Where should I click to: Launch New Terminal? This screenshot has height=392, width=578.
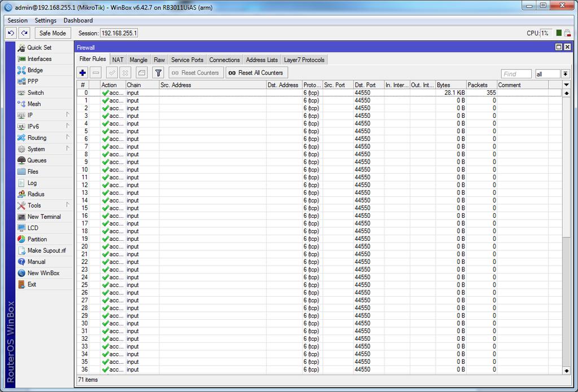44,217
